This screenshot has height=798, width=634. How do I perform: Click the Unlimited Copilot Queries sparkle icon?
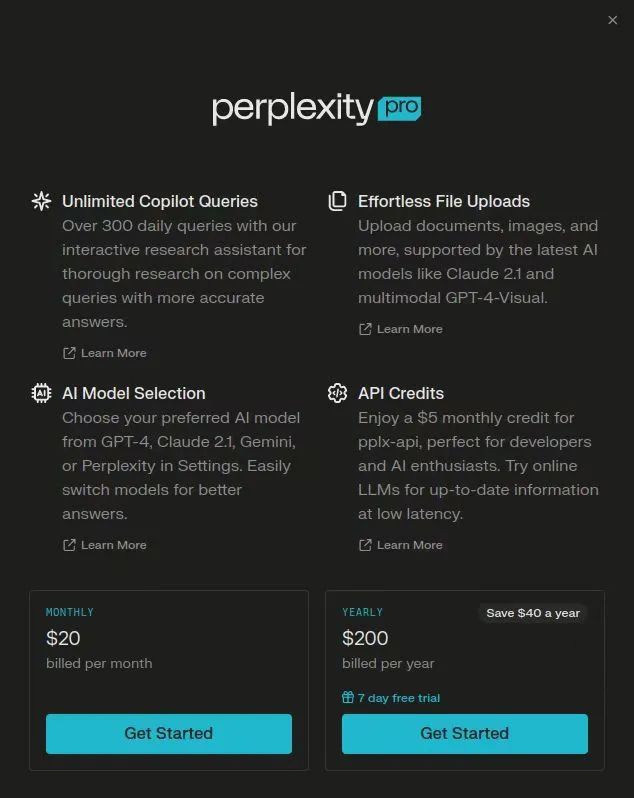(41, 201)
